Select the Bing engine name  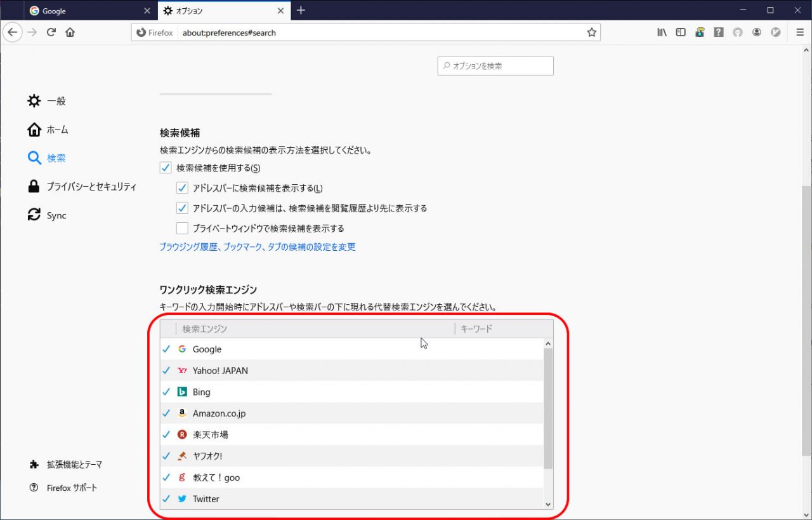(201, 392)
